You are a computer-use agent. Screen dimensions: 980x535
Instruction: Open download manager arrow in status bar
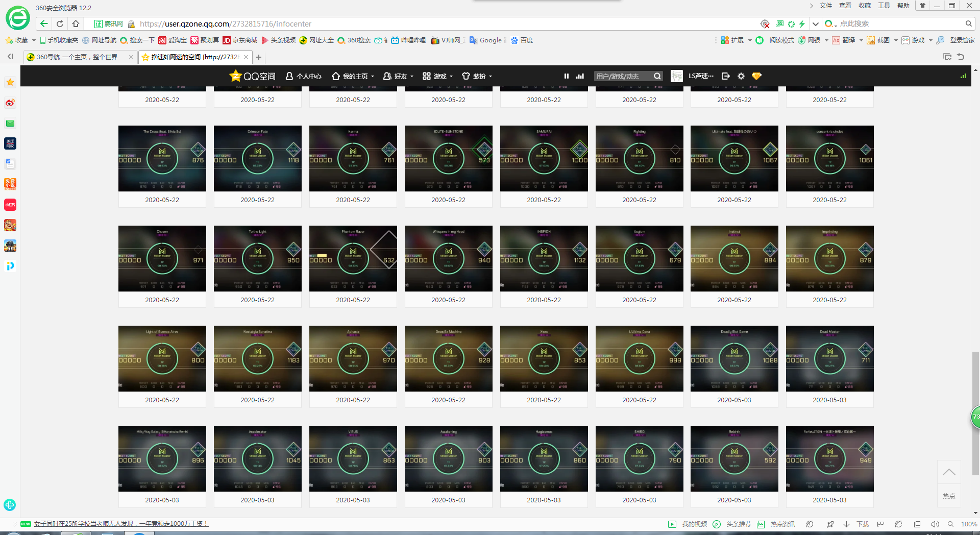846,524
